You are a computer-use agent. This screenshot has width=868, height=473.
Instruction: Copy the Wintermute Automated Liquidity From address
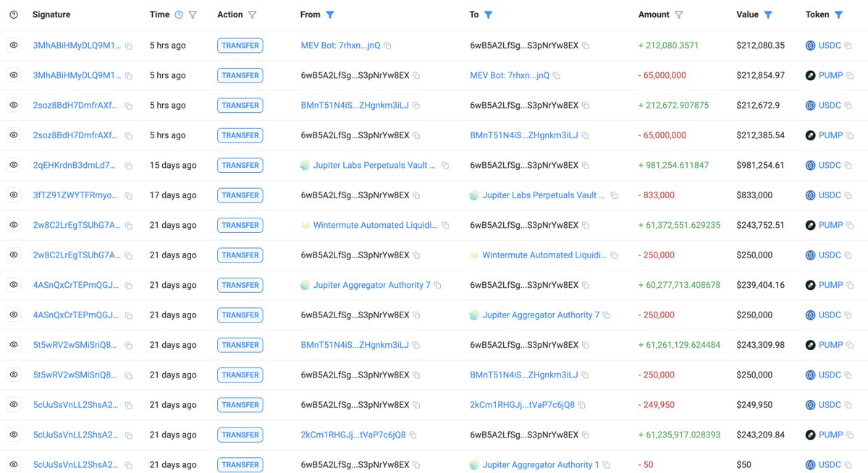[445, 225]
